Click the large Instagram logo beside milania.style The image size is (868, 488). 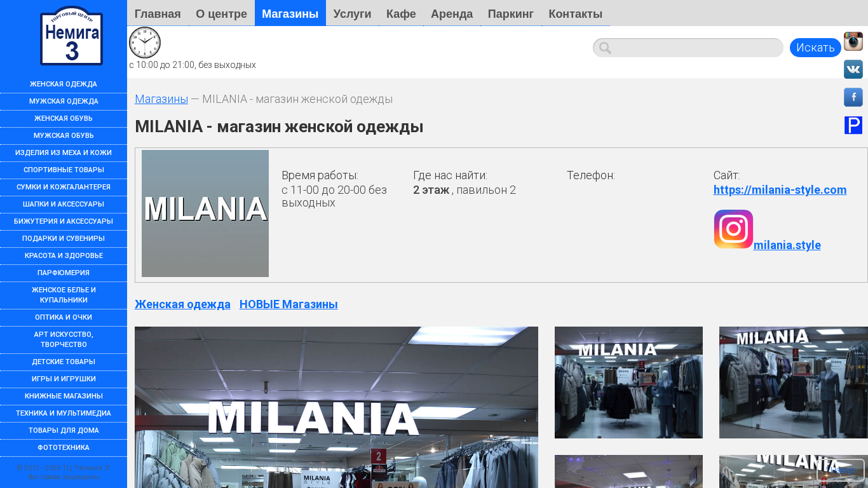pos(733,229)
